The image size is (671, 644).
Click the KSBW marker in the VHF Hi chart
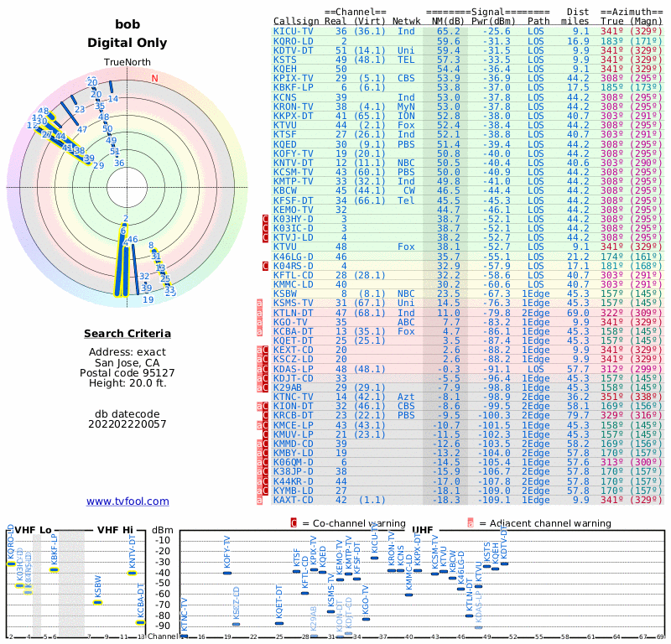(98, 603)
